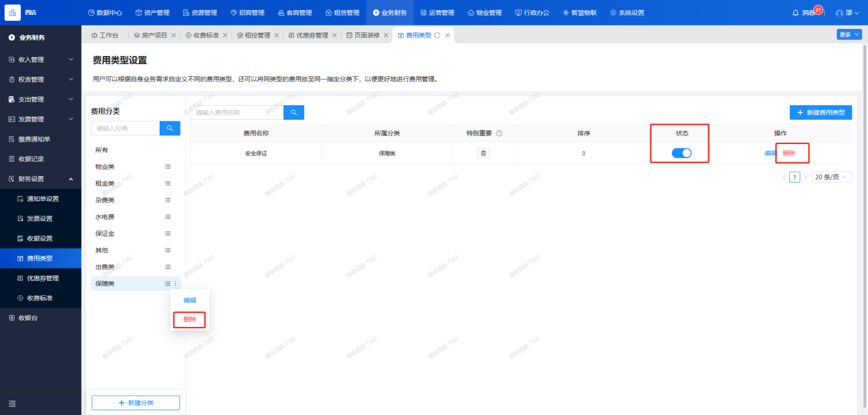
Task: Click the user avatar icon
Action: pos(840,13)
